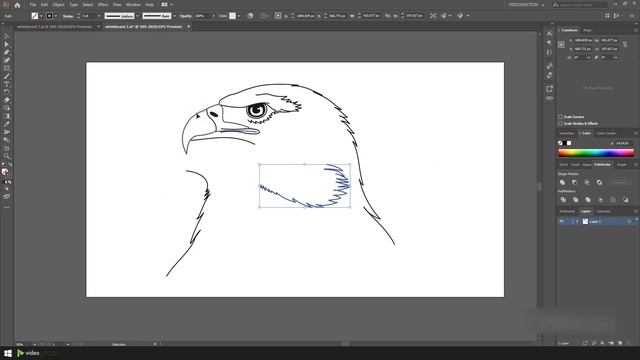The width and height of the screenshot is (640, 360).
Task: Switch to the Layers panel tab
Action: coord(586,211)
